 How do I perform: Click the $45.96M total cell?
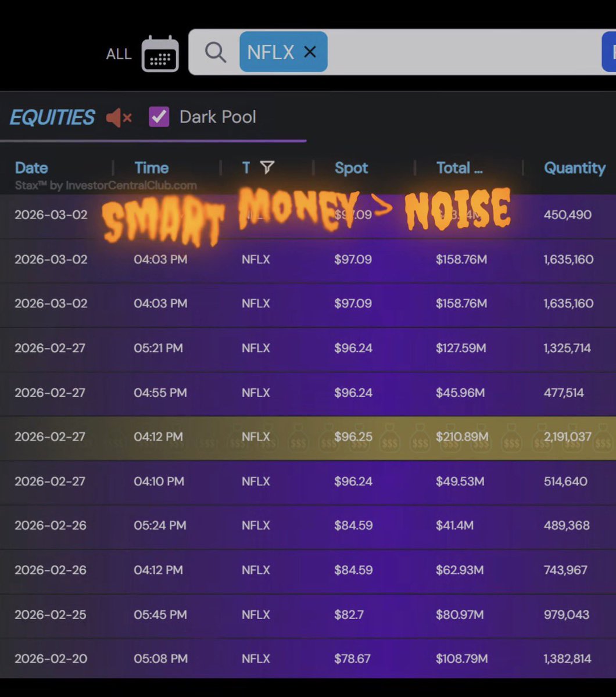coord(460,393)
